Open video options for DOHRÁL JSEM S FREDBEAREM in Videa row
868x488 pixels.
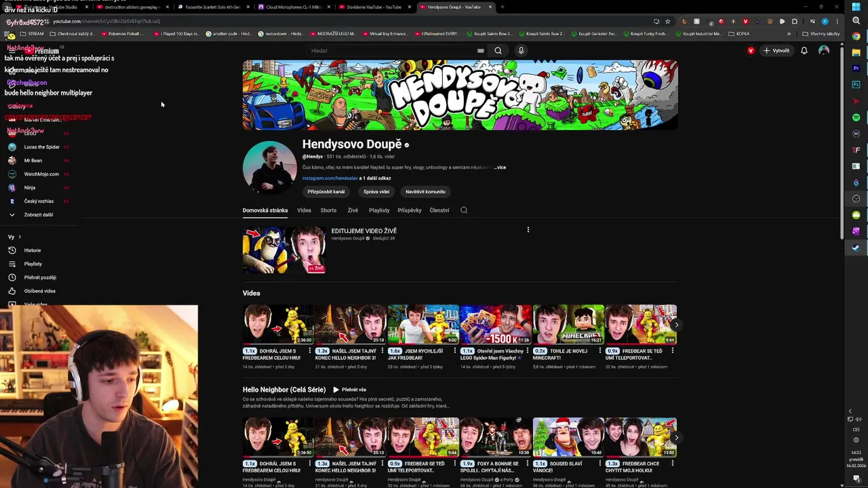tap(309, 350)
